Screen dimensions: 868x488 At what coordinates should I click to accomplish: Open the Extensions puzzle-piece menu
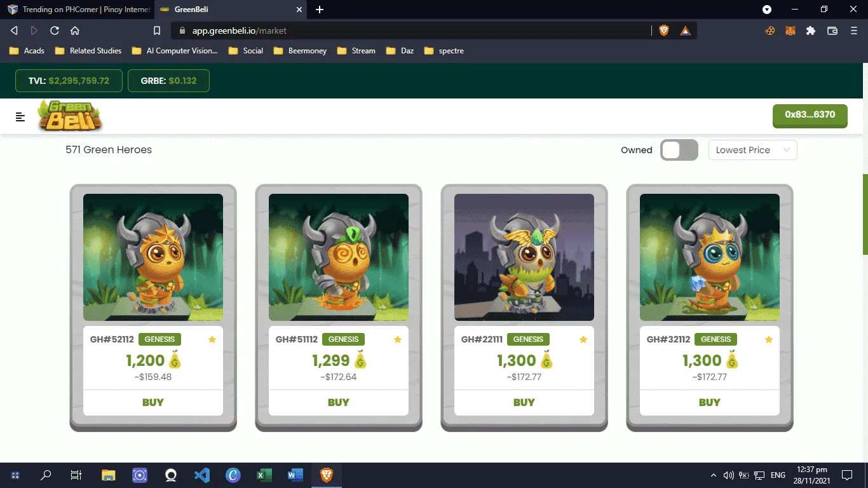(x=811, y=30)
